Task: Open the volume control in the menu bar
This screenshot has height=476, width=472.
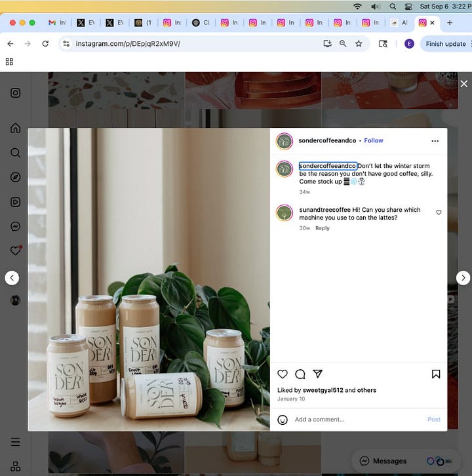Action: (376, 6)
